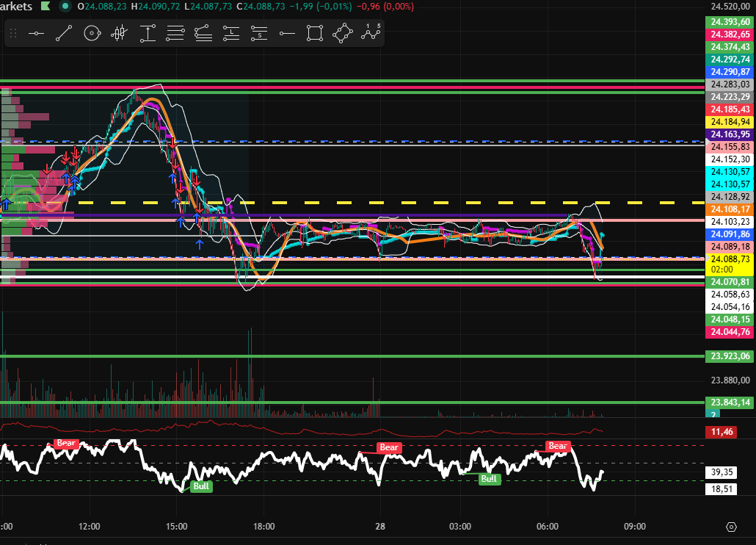Select the Horizontal Line drawing tool
Screen dimensions: 756x545
click(36, 33)
